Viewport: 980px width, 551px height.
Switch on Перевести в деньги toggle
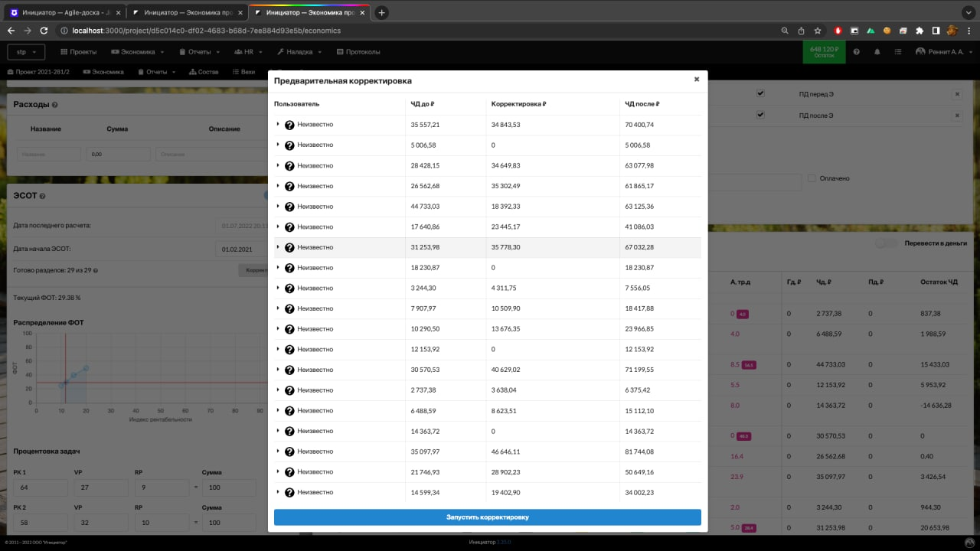(x=886, y=243)
